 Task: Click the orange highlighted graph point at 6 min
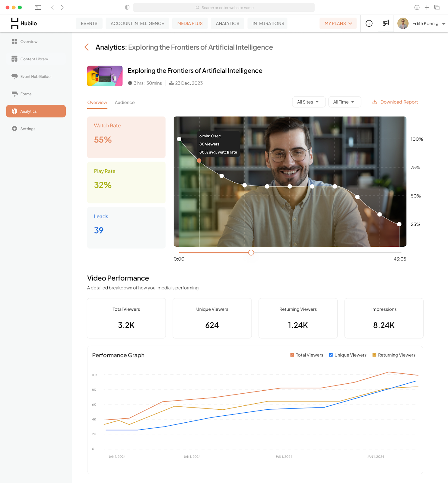point(199,161)
